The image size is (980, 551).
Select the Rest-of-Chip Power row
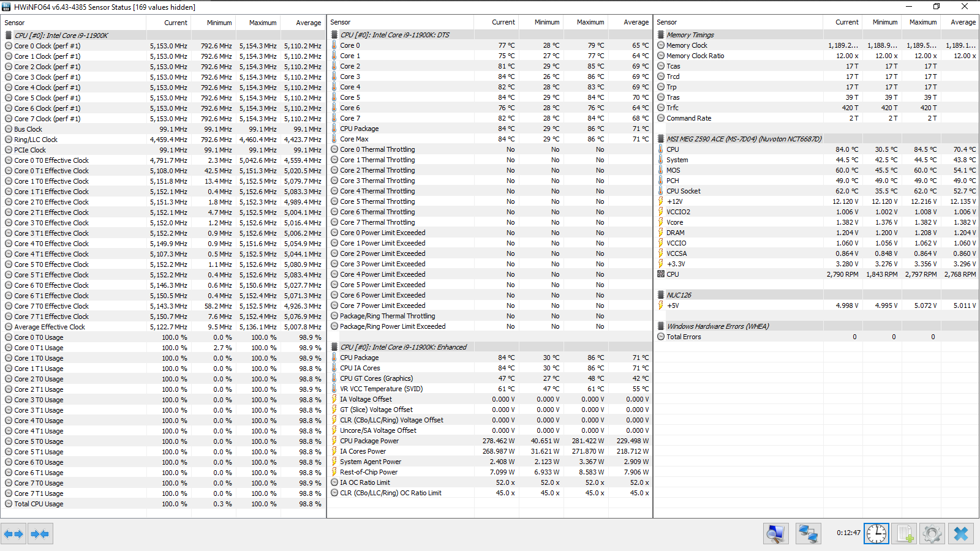[490, 472]
